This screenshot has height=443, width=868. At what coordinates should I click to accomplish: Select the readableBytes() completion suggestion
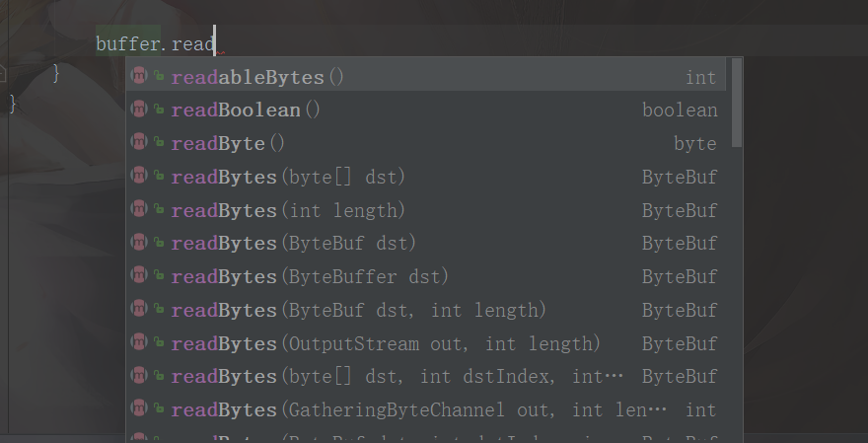point(257,77)
